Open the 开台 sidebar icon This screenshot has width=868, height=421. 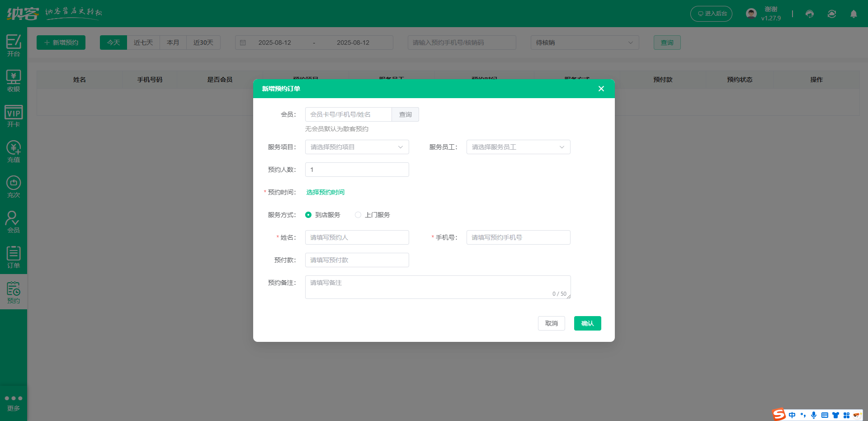pos(14,45)
